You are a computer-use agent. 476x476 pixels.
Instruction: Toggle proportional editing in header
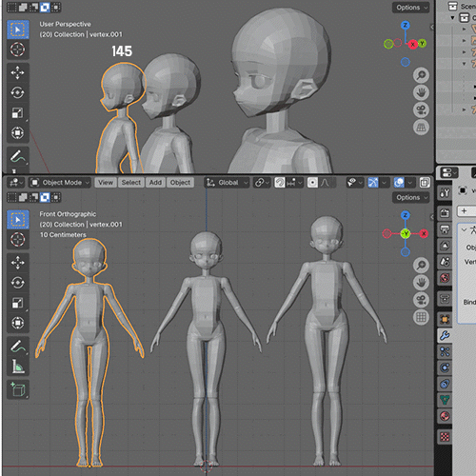[312, 183]
